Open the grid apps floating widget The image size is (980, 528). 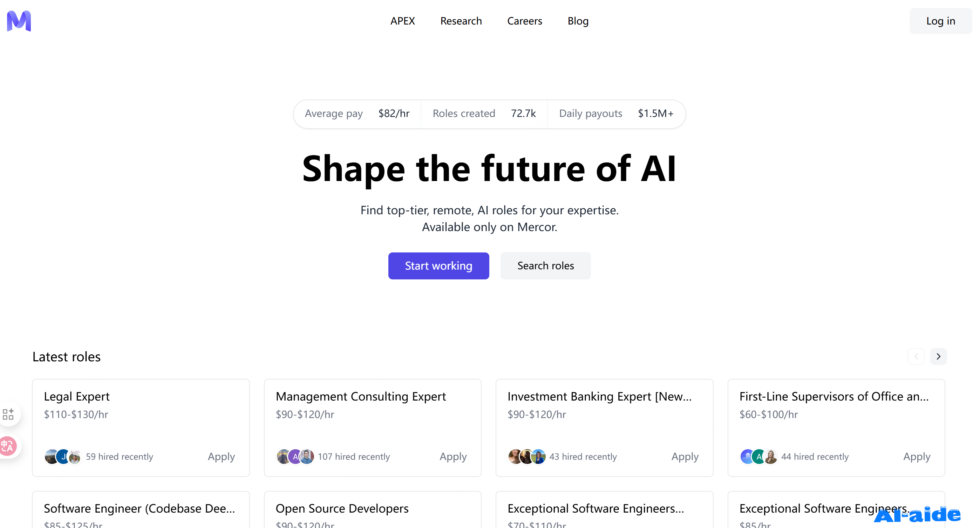pos(8,414)
